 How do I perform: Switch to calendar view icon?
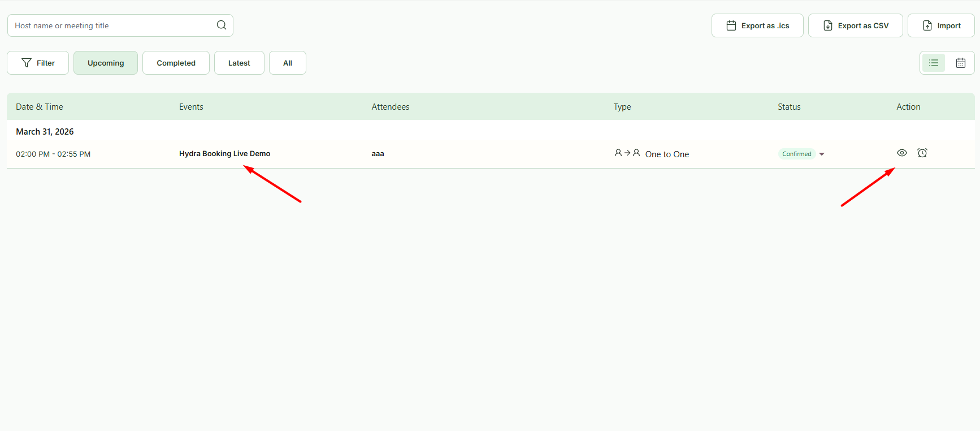click(x=961, y=63)
